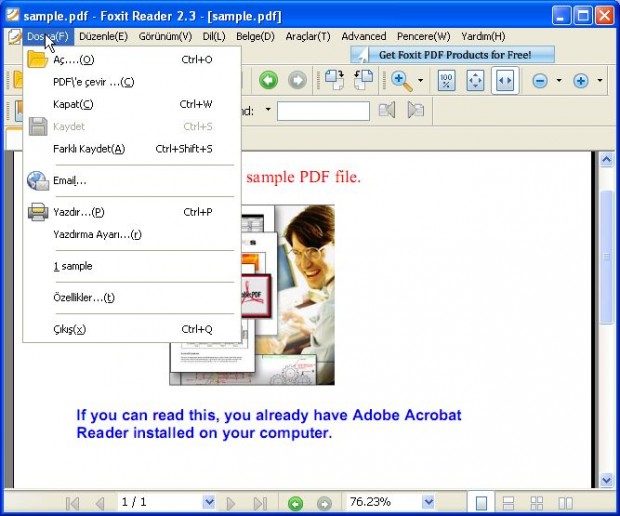620x516 pixels.
Task: Click the text 'sample PDF file.'
Action: [x=303, y=177]
